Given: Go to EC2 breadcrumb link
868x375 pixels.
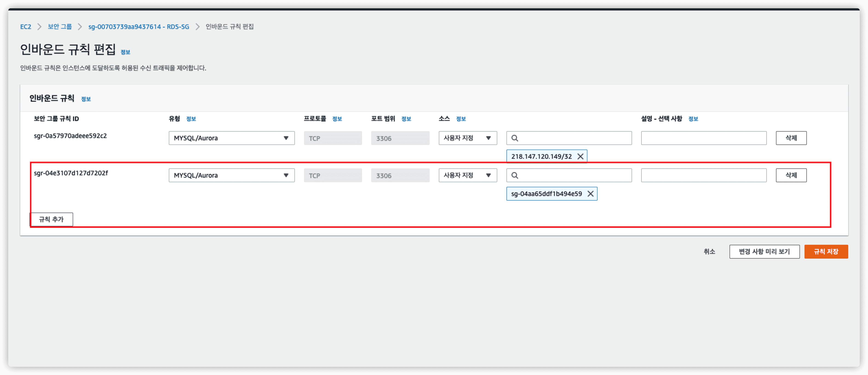Looking at the screenshot, I should (x=26, y=27).
